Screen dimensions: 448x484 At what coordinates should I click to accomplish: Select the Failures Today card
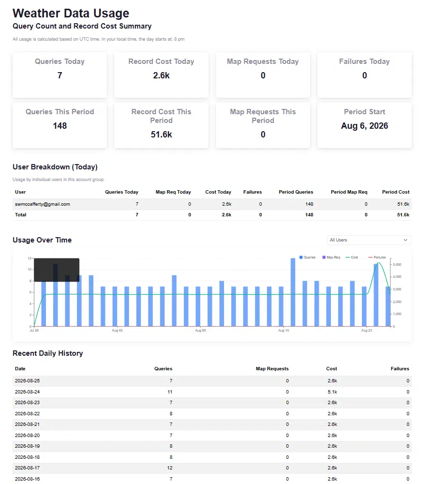coord(364,75)
